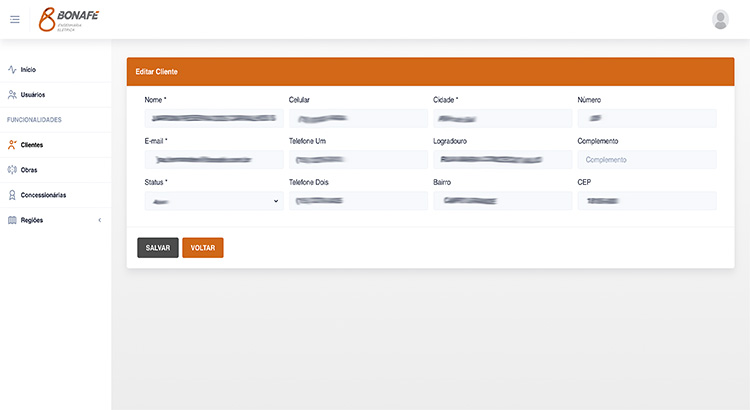This screenshot has width=750, height=410.
Task: Focus the Logradouro input field
Action: [x=503, y=160]
